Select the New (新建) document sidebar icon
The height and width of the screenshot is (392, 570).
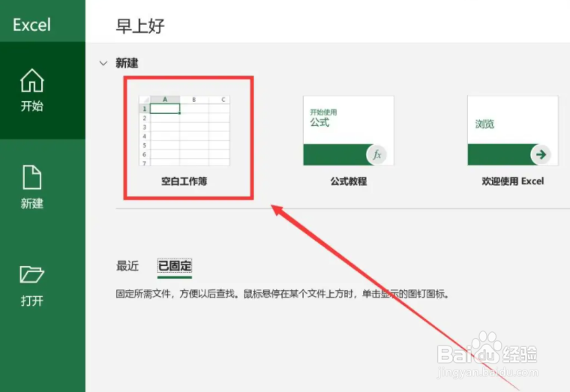(x=32, y=178)
